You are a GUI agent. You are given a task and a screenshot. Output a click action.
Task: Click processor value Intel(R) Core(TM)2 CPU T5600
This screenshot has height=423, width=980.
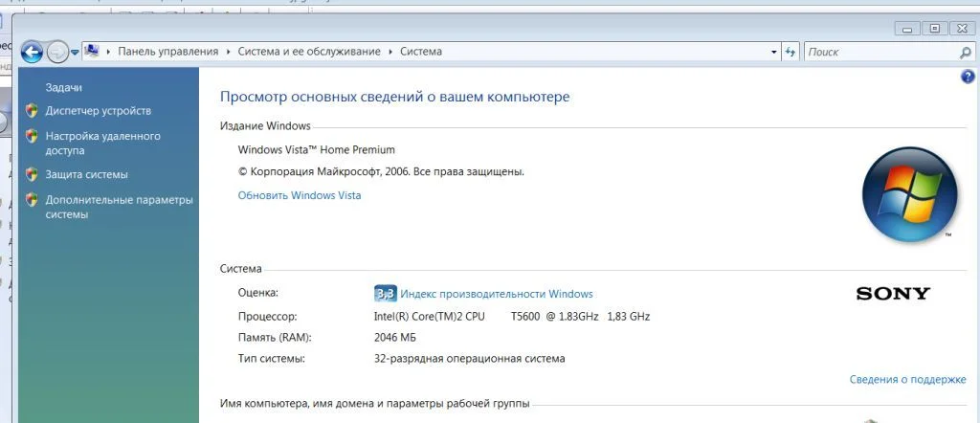pyautogui.click(x=511, y=316)
